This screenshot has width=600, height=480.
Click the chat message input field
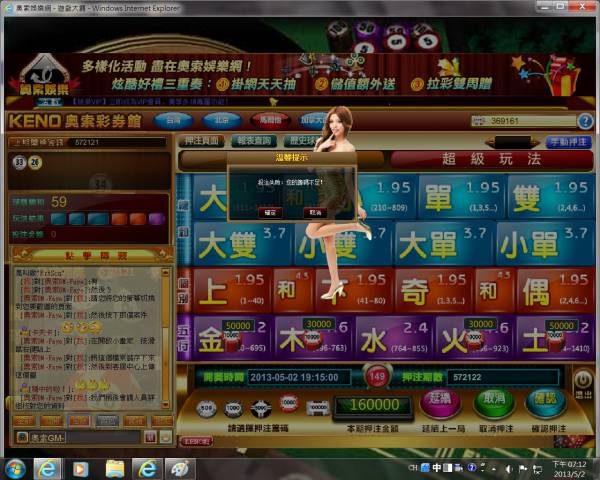pos(103,437)
